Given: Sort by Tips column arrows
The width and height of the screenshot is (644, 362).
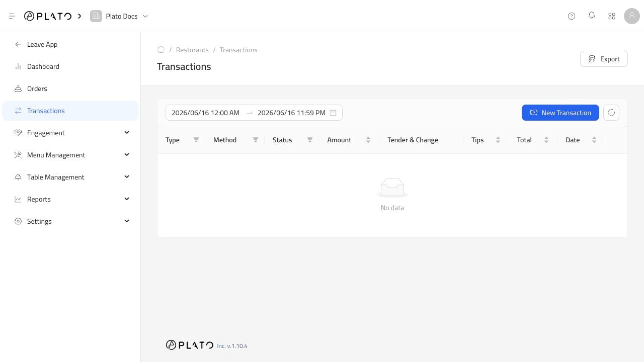Looking at the screenshot, I should 498,140.
